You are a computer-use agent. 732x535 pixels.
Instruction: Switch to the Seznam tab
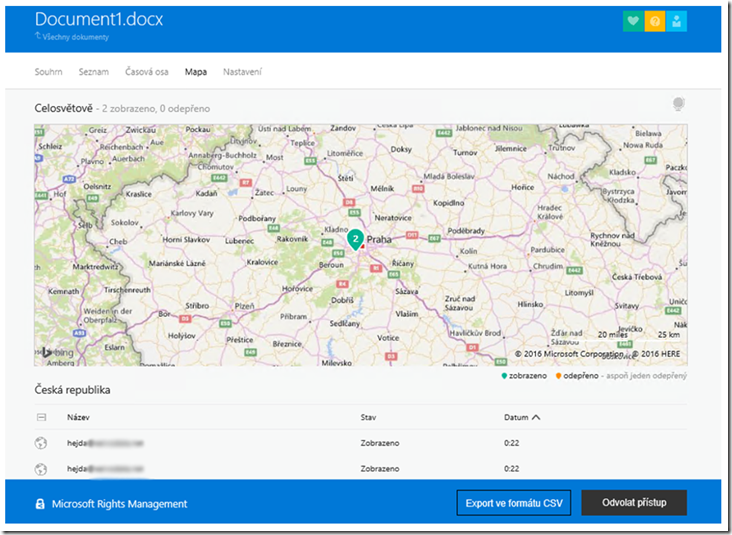94,71
